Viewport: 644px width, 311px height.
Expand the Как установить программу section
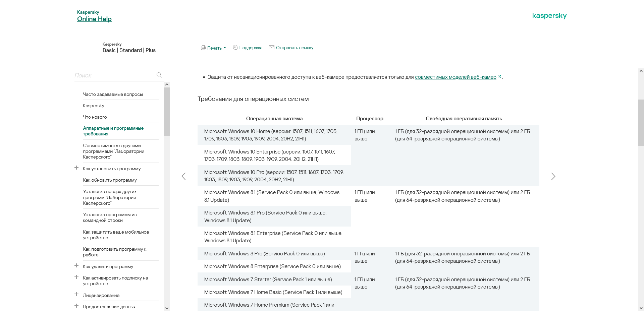pos(76,168)
